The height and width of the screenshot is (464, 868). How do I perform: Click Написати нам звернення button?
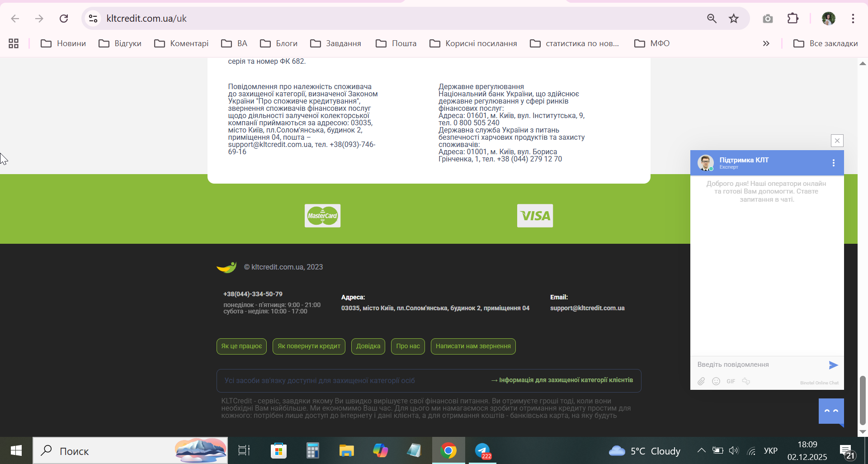(473, 346)
